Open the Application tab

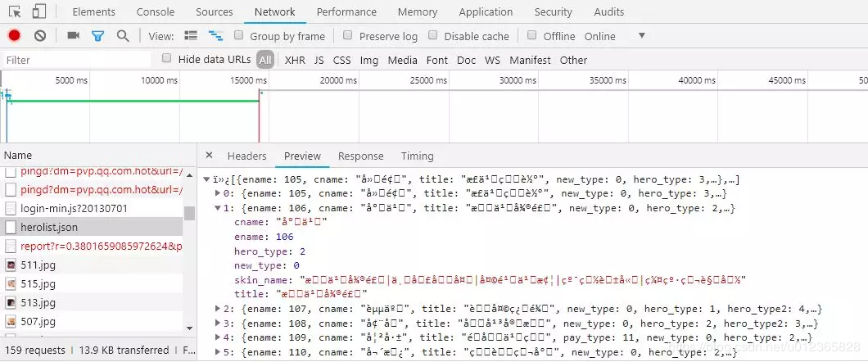pos(488,11)
